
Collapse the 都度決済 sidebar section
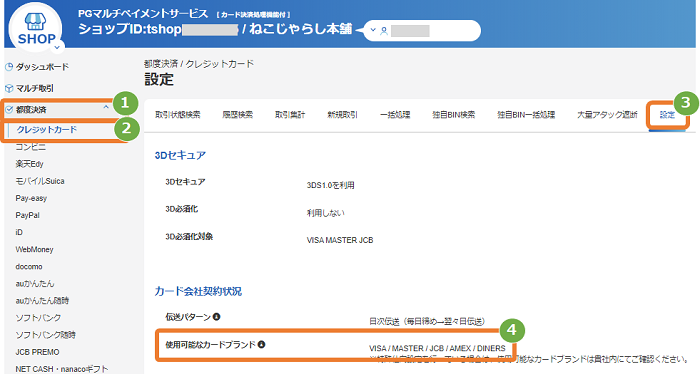[106, 108]
